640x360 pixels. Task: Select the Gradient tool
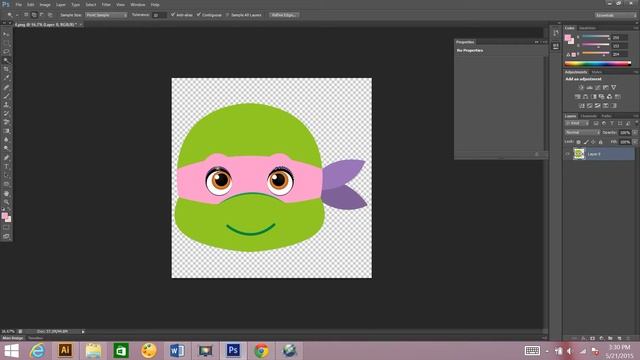(x=6, y=131)
